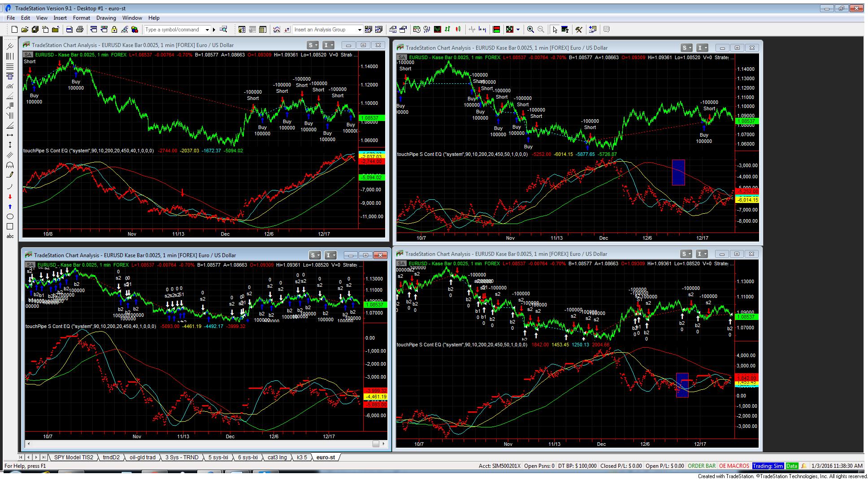The width and height of the screenshot is (868, 479).
Task: Click the blue rectangle in top-right chart
Action: click(x=678, y=173)
